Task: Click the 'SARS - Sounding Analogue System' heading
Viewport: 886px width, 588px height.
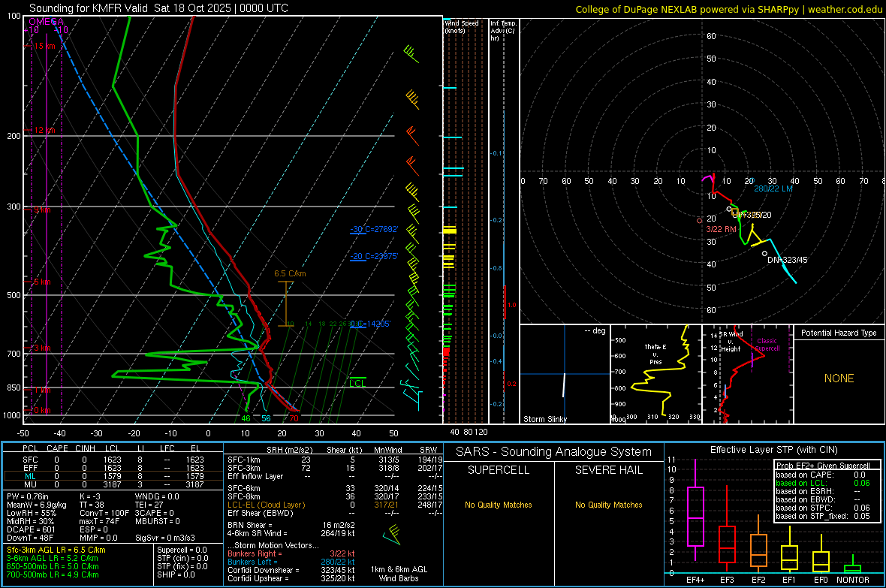Action: (x=554, y=452)
